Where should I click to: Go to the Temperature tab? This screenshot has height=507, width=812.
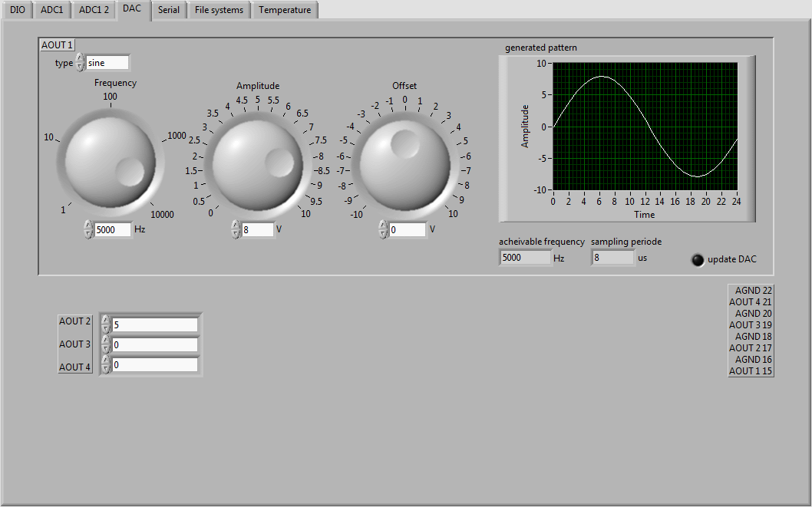tap(285, 10)
